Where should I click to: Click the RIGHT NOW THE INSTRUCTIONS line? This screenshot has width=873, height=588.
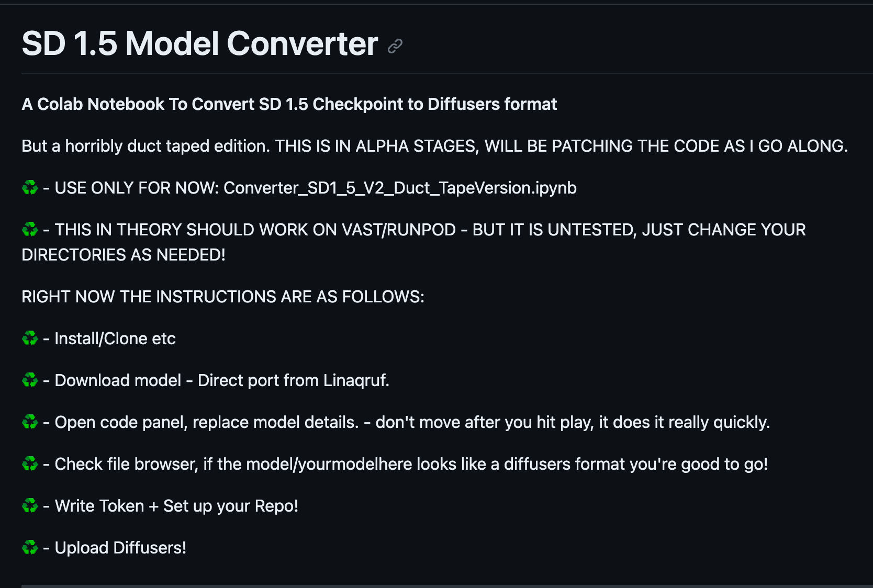click(223, 297)
